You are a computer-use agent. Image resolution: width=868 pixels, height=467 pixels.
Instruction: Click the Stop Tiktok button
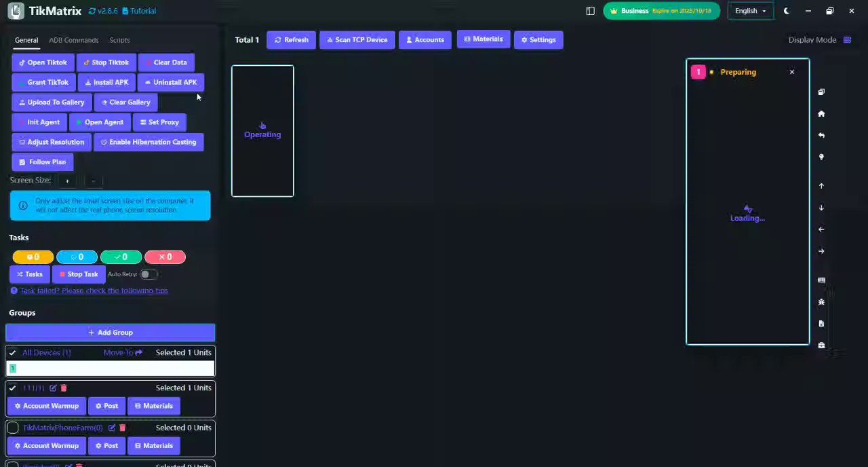[x=106, y=62]
